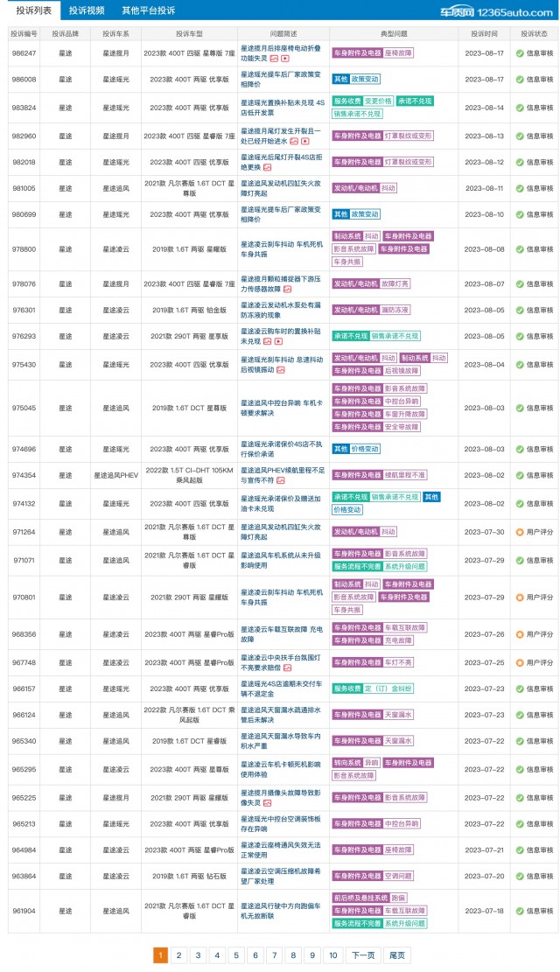Click the 定(订)金纠纷 tag in row 966157

click(388, 689)
